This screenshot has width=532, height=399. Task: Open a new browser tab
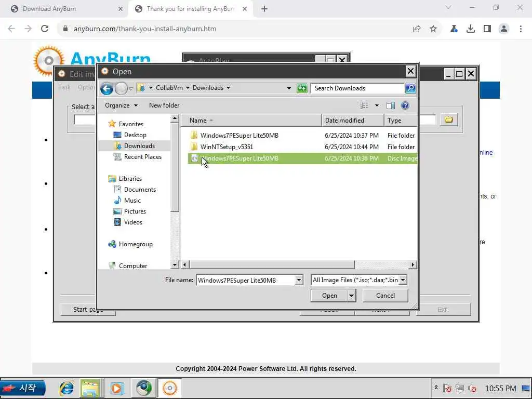[x=264, y=9]
